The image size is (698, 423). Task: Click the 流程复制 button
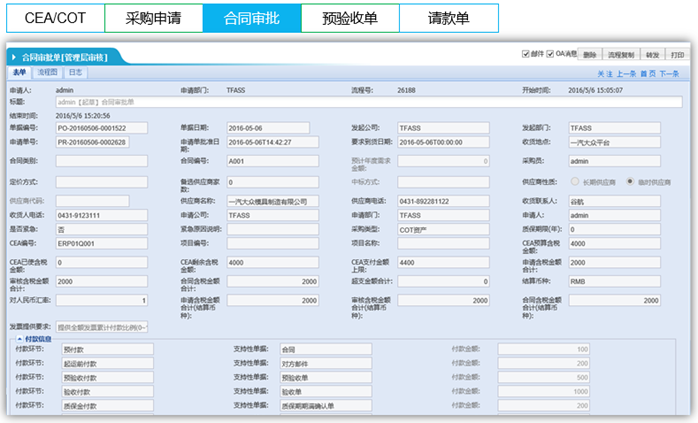(x=621, y=55)
